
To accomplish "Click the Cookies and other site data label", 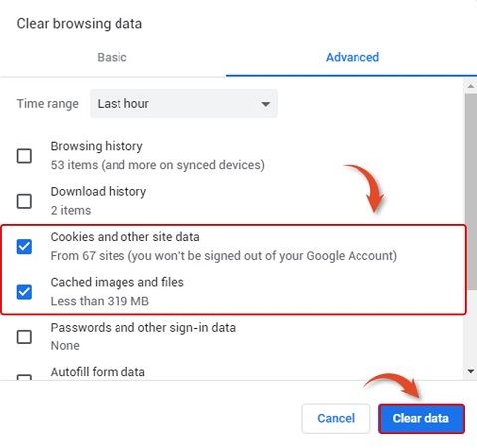I will click(125, 237).
